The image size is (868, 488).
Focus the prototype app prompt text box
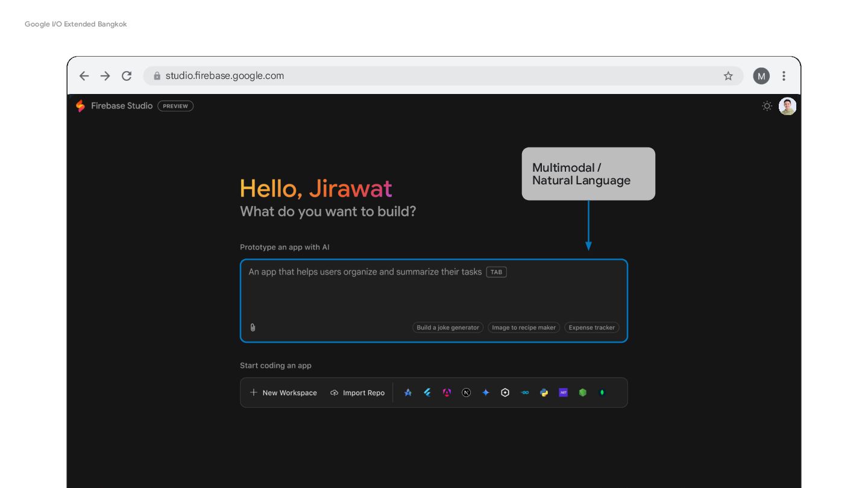tap(434, 301)
